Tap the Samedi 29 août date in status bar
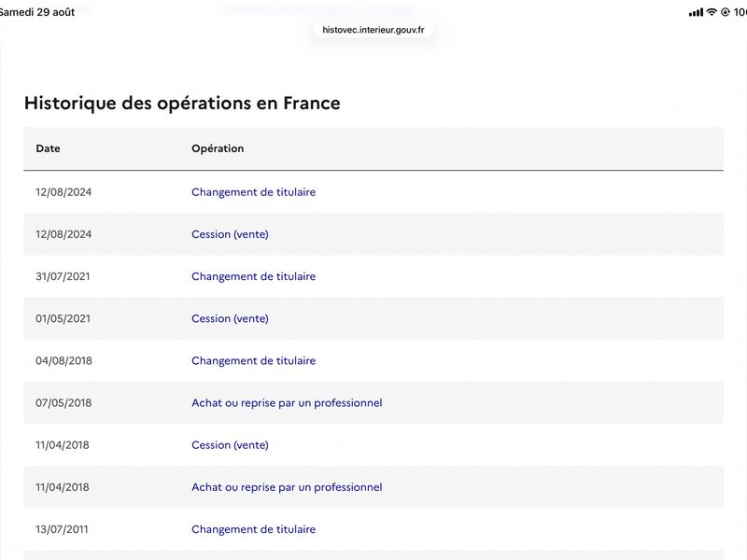 (x=37, y=12)
